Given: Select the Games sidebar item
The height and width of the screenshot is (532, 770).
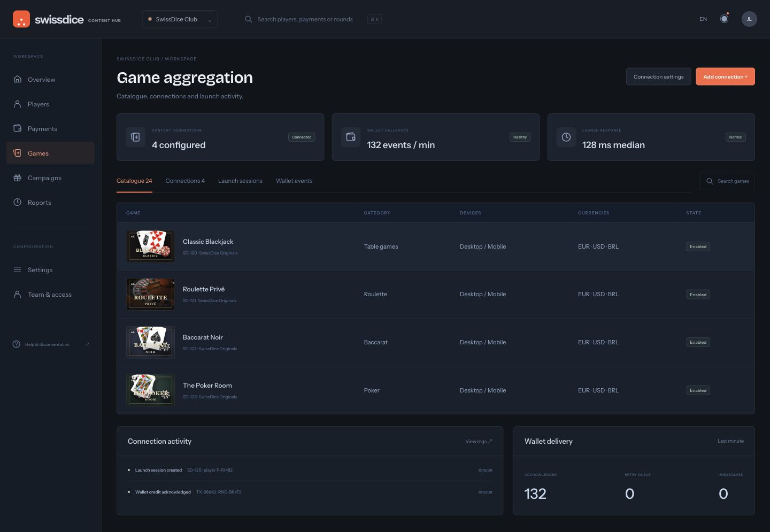Looking at the screenshot, I should click(x=50, y=153).
